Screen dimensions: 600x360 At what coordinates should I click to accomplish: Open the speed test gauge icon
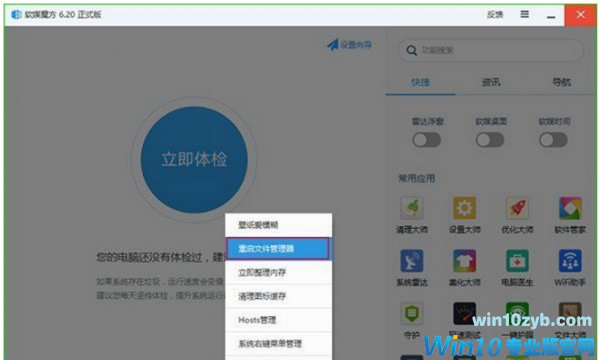tap(465, 314)
